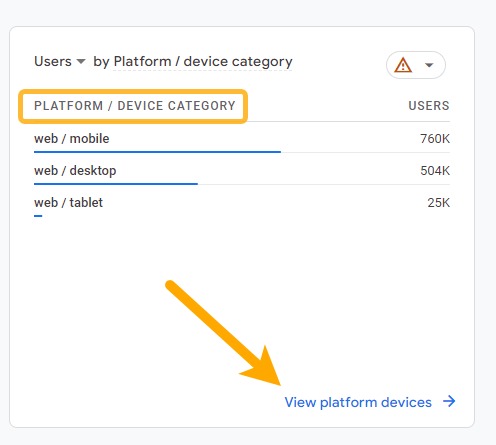496x445 pixels.
Task: Click the web / desktop usage bar
Action: click(116, 184)
